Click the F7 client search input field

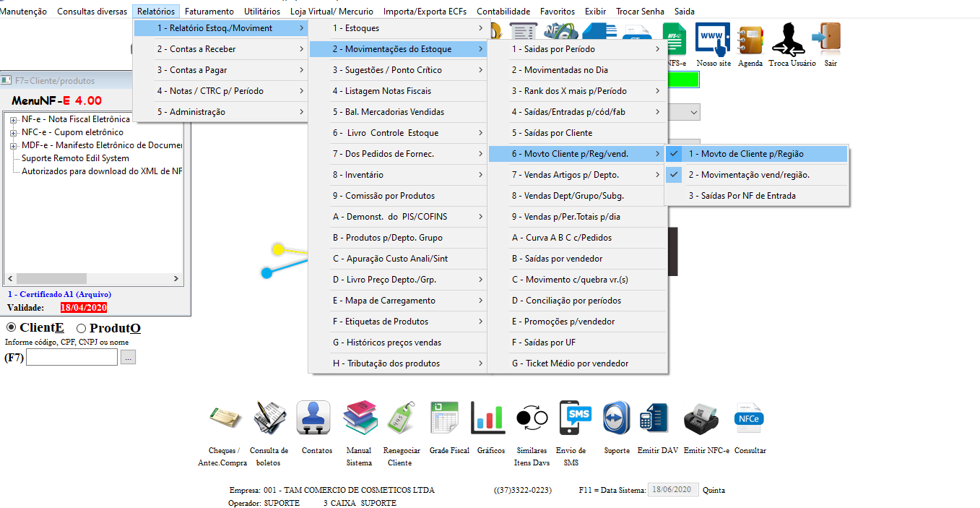click(x=71, y=357)
